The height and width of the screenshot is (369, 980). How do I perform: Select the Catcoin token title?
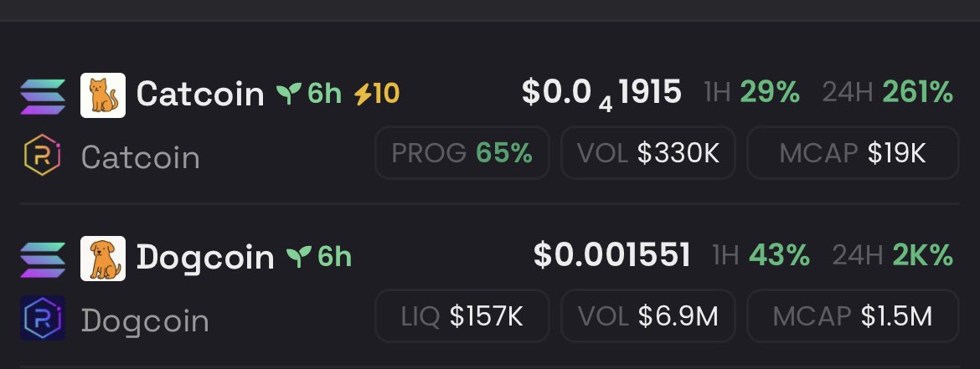pyautogui.click(x=200, y=95)
